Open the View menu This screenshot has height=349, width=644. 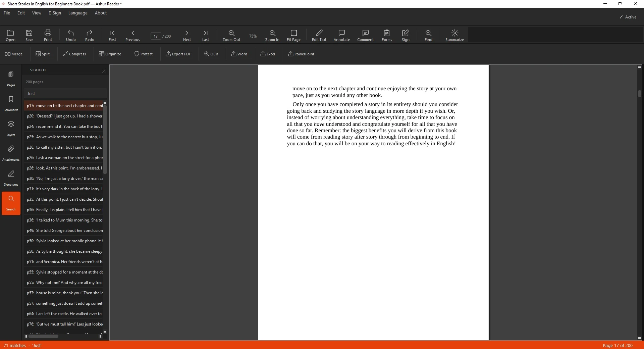click(37, 13)
